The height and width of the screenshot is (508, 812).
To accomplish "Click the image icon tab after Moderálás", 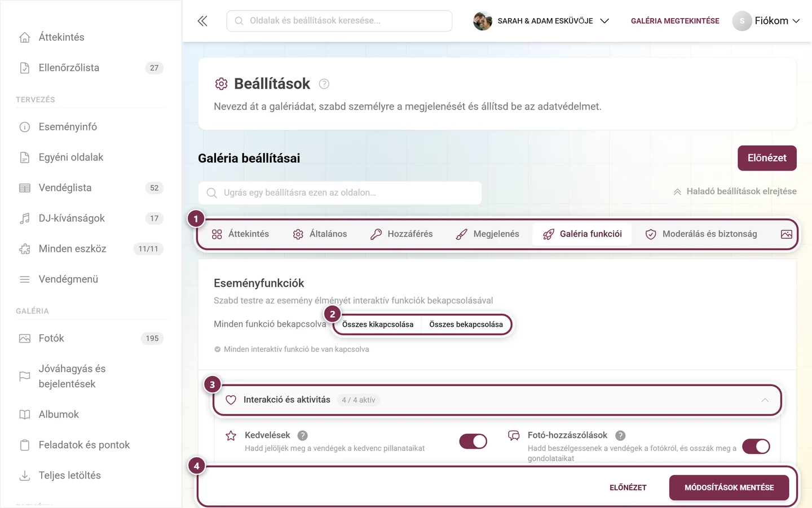I will click(x=787, y=234).
